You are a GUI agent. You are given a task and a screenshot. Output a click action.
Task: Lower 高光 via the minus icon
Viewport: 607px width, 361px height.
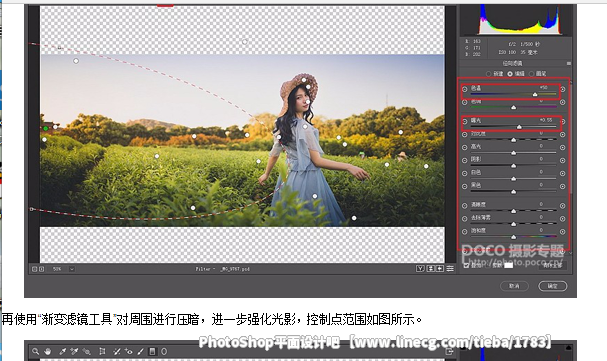[x=465, y=147]
